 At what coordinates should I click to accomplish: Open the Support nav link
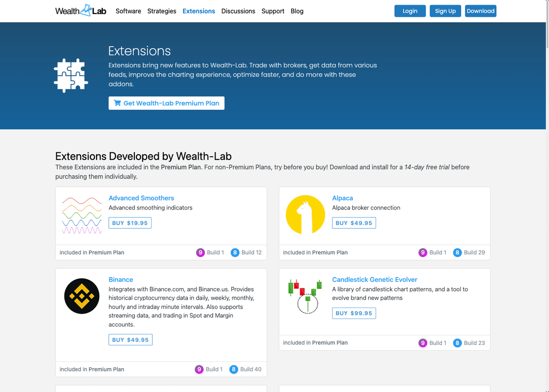click(x=273, y=11)
